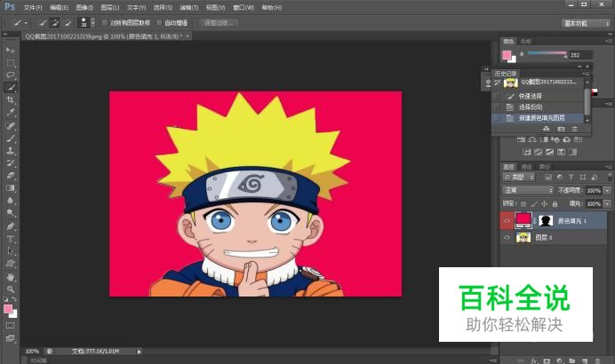Select the Move tool
615x364 pixels.
tap(10, 50)
